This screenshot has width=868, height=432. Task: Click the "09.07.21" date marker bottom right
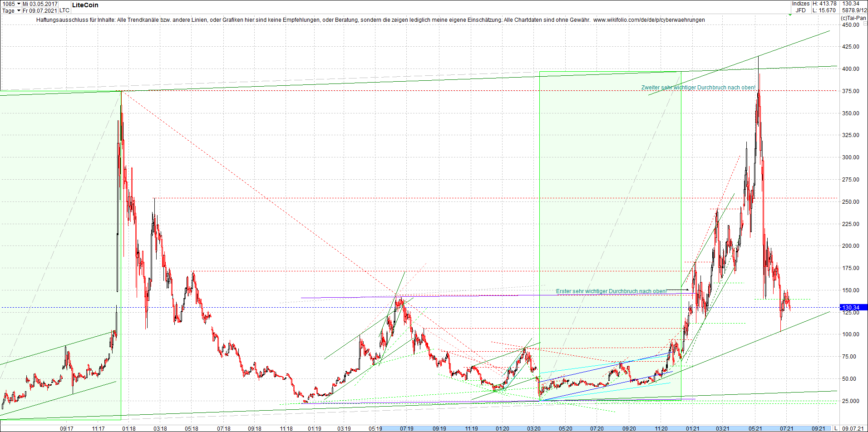pyautogui.click(x=853, y=427)
